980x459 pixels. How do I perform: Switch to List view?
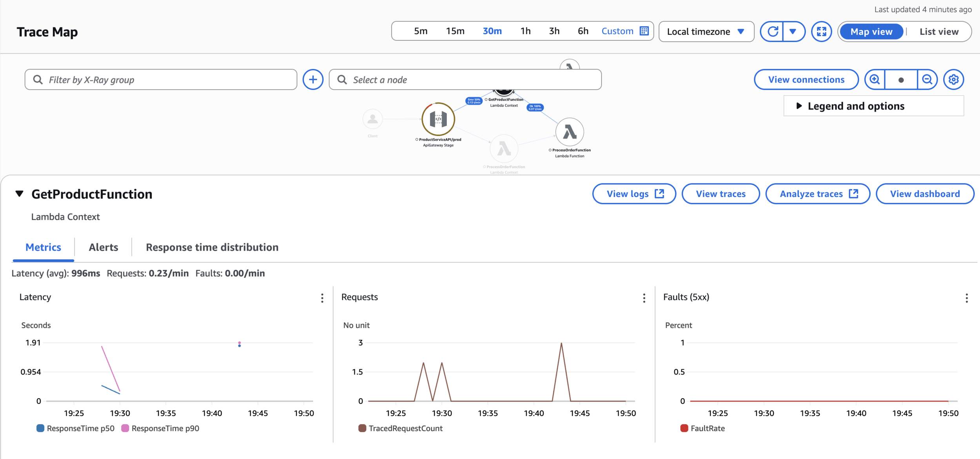coord(939,32)
